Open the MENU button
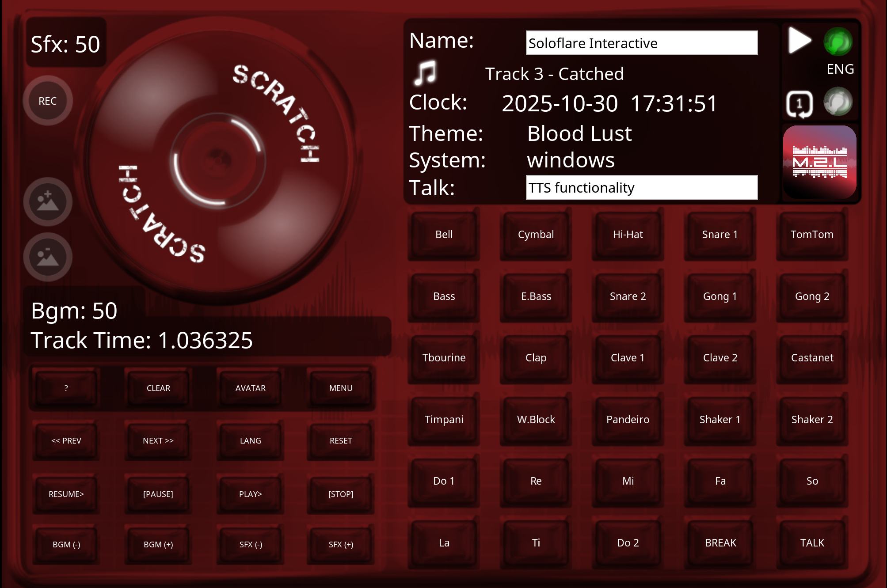Image resolution: width=887 pixels, height=588 pixels. (340, 388)
